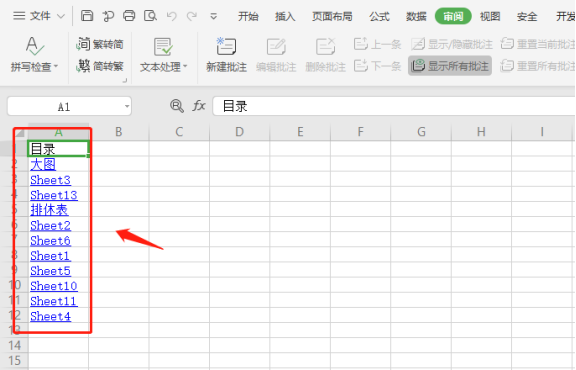Toggle 显示所有批注 show all comments
This screenshot has width=576, height=370.
450,66
